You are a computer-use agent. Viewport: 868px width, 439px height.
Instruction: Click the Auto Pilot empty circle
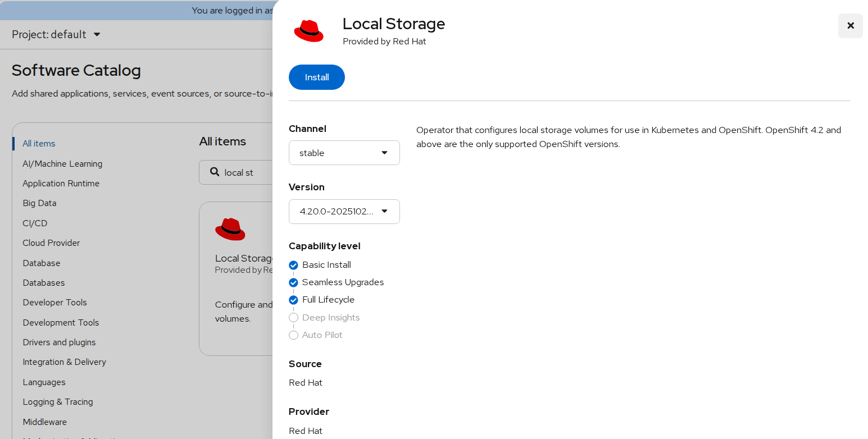pyautogui.click(x=293, y=335)
